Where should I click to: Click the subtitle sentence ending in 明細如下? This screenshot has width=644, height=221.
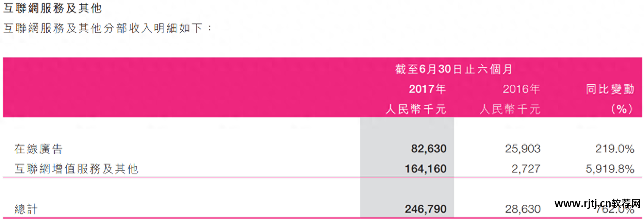pos(103,28)
